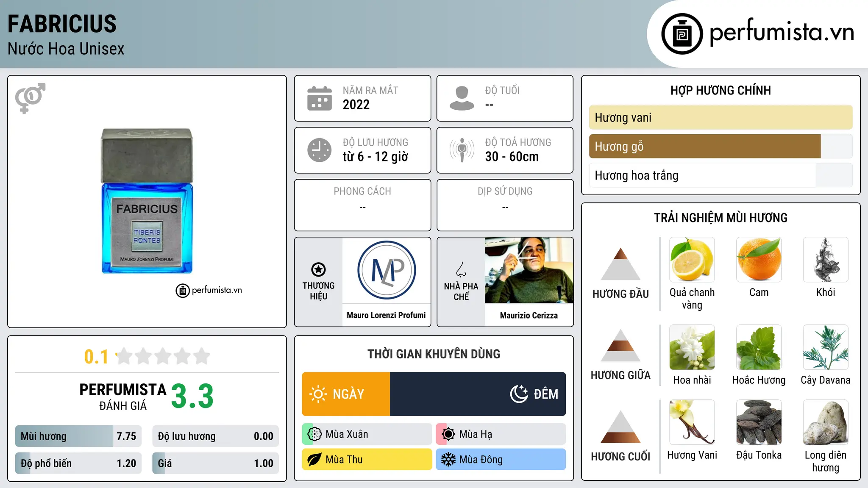868x488 pixels.
Task: Click the Dịp sử dụng label
Action: coord(505,191)
